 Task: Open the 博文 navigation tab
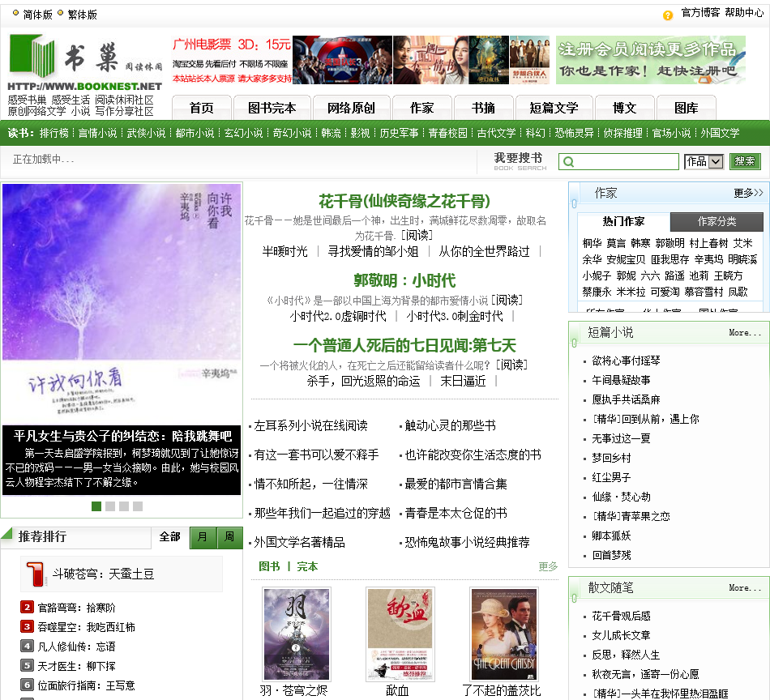625,108
